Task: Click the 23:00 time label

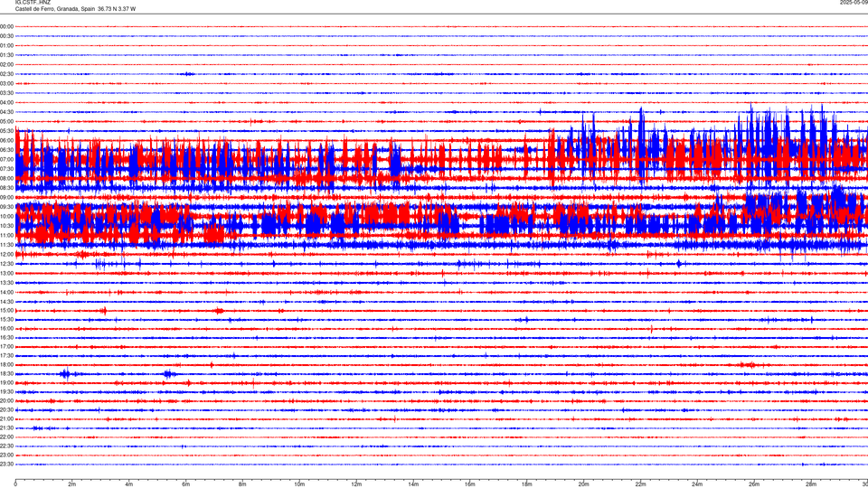Action: [x=6, y=455]
